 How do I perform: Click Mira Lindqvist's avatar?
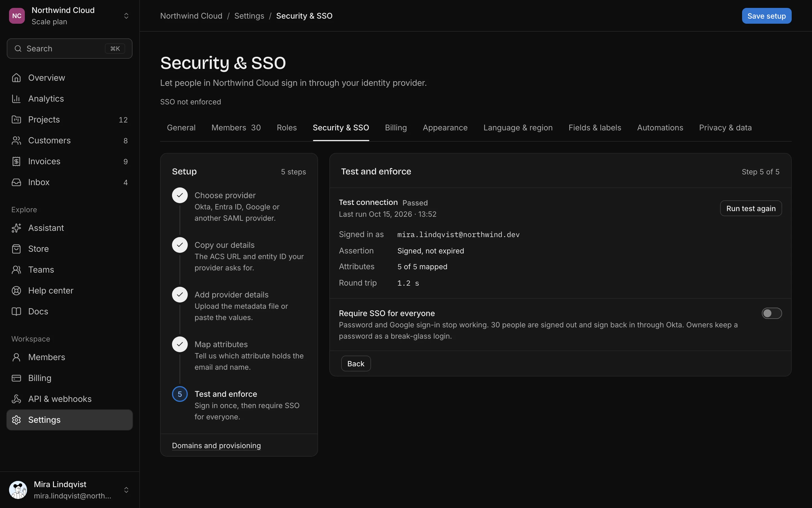[18, 490]
